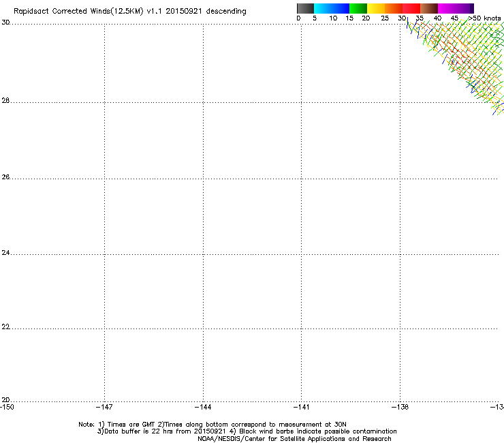
Task: Click the latitude label 28
Action: click(5, 100)
